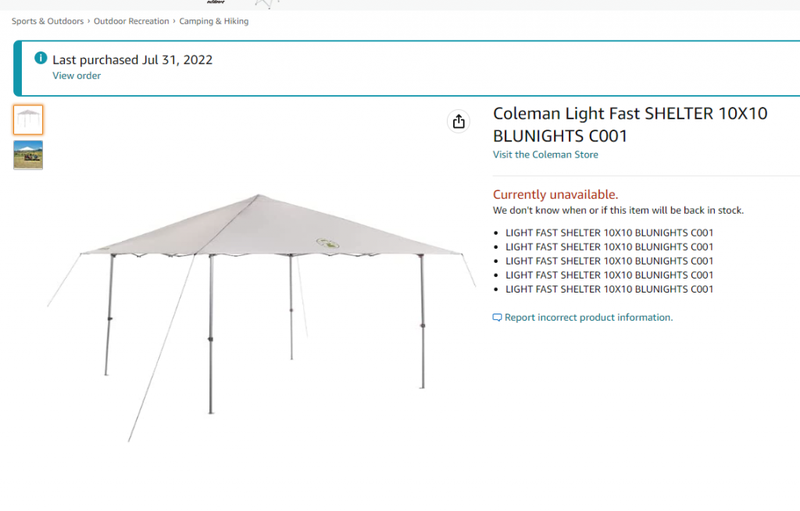Click the last bullet point in features list
The width and height of the screenshot is (800, 511).
point(609,289)
